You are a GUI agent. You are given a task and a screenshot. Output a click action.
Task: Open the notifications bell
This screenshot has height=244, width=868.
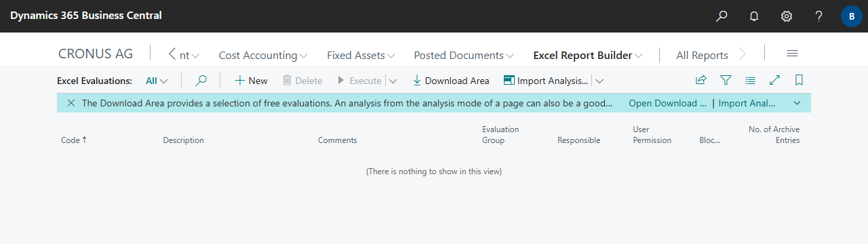coord(754,16)
